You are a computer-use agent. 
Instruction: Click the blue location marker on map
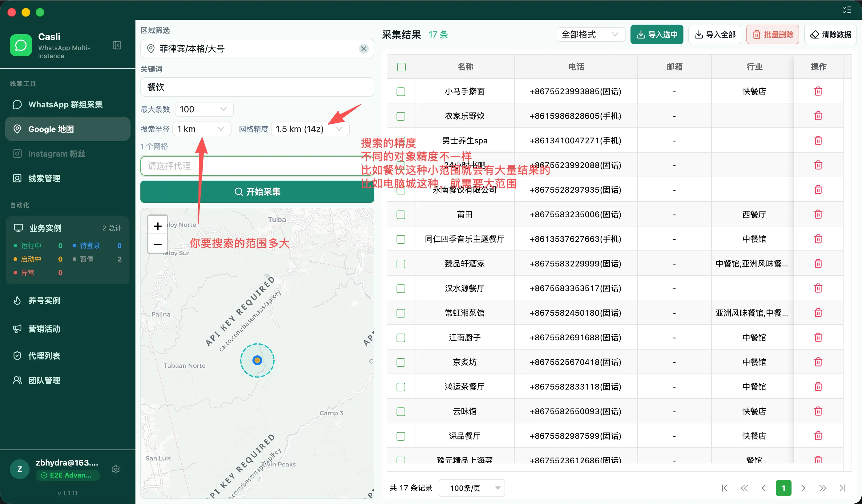[257, 360]
